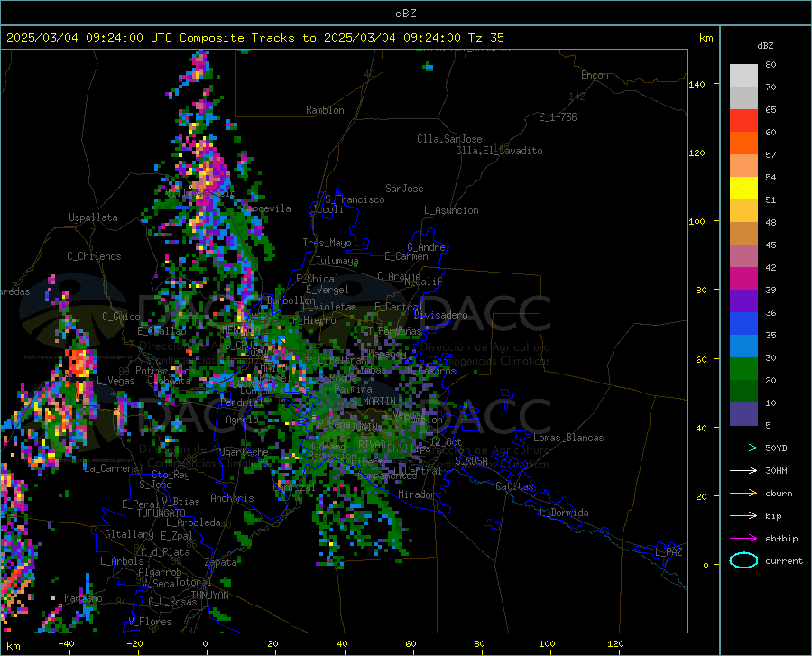
Task: Select the bright green 20-30 dBZ swatch
Action: pyautogui.click(x=743, y=369)
